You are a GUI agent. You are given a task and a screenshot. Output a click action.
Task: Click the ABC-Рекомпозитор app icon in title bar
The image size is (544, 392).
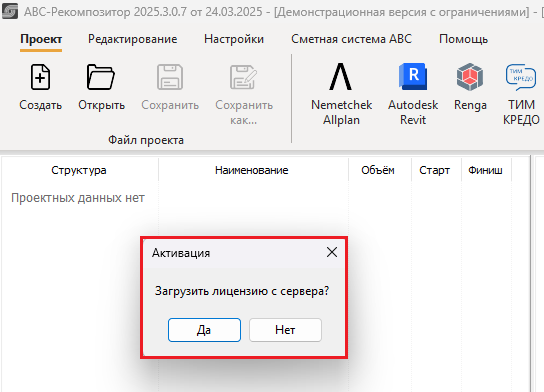(x=10, y=11)
